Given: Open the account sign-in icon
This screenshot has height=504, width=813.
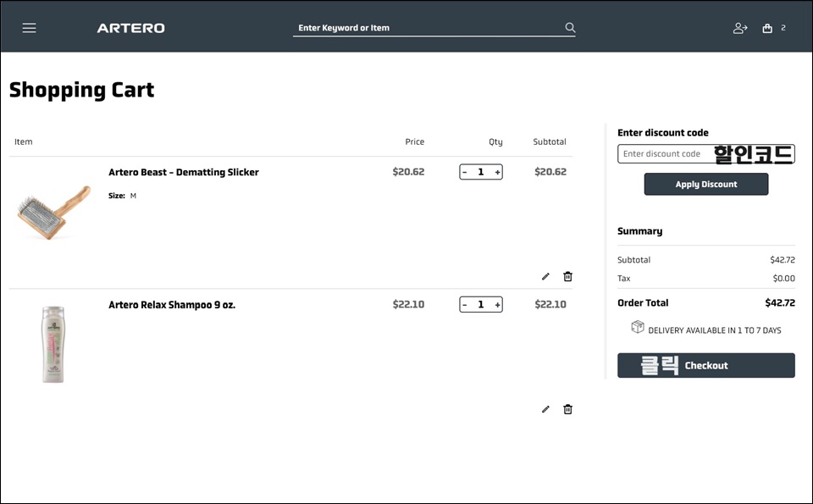Looking at the screenshot, I should pyautogui.click(x=740, y=28).
